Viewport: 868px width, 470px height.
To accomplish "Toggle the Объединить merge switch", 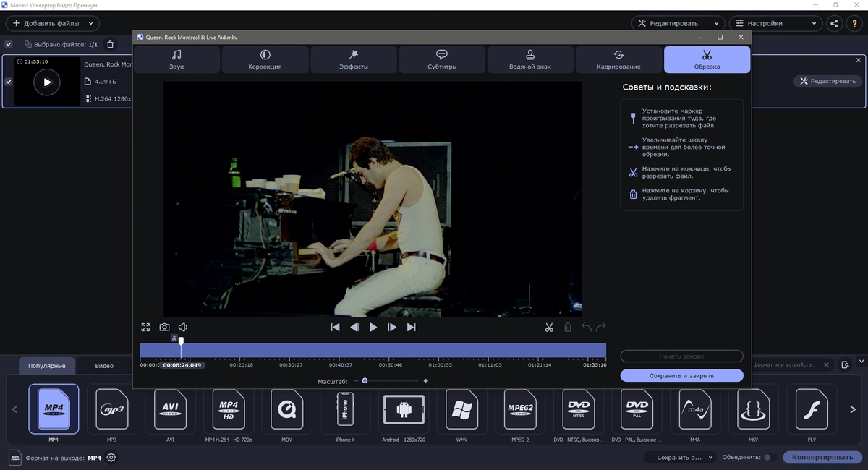I will pyautogui.click(x=770, y=458).
